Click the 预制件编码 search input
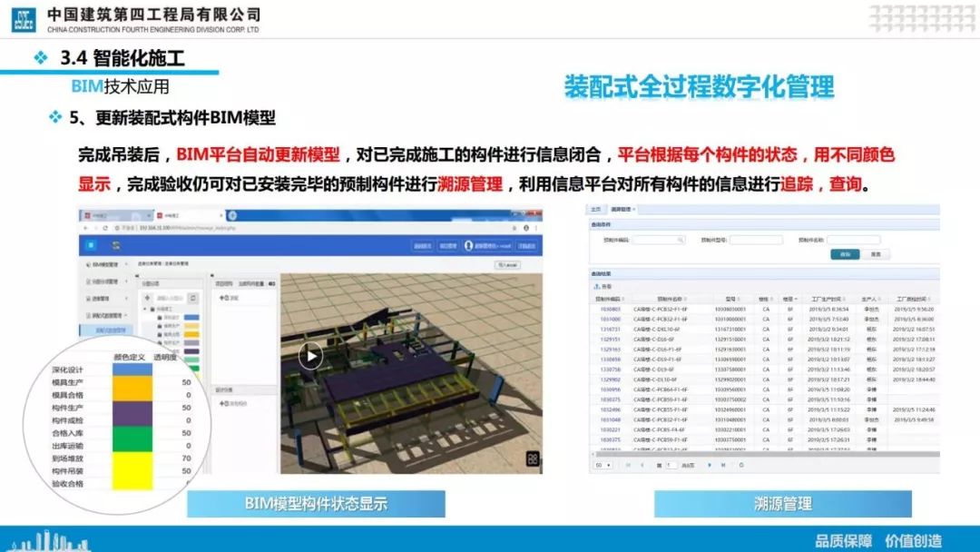980x552 pixels. point(659,240)
